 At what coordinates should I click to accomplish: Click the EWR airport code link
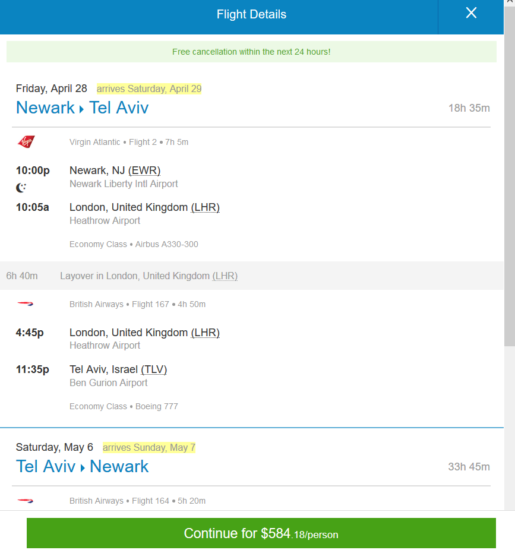click(x=144, y=170)
